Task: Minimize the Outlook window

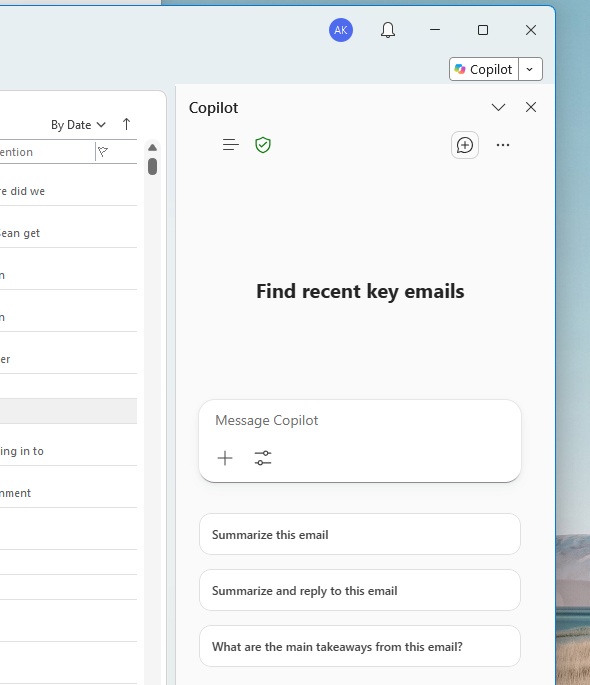Action: pos(435,30)
